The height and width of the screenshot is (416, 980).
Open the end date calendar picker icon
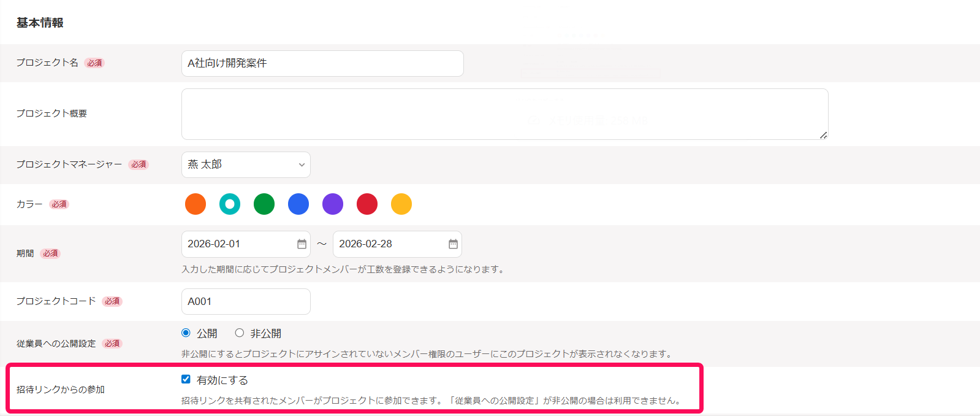click(453, 244)
